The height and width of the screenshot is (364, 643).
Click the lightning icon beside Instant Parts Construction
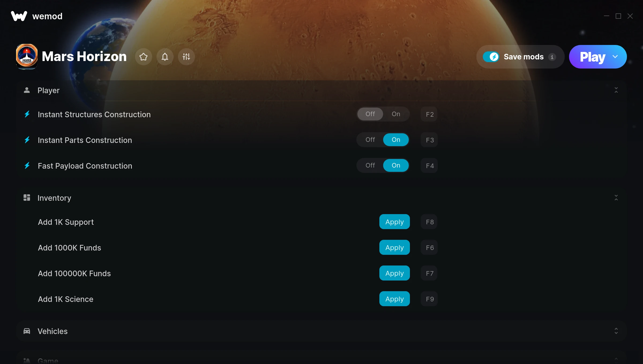coord(27,140)
